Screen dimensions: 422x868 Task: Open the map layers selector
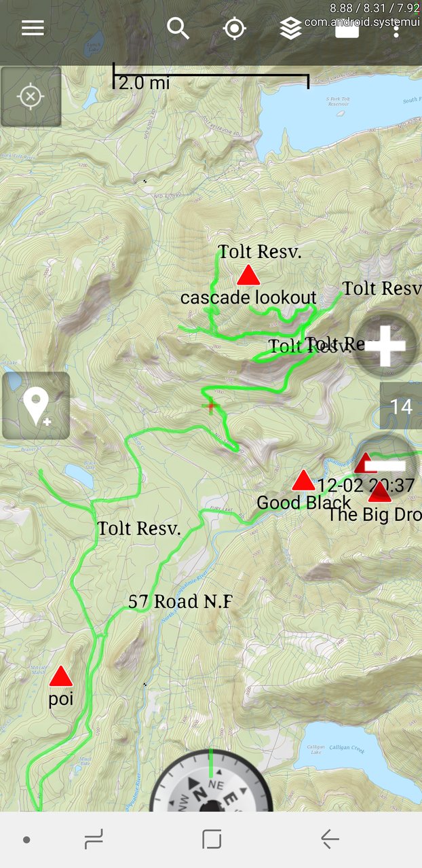[290, 29]
